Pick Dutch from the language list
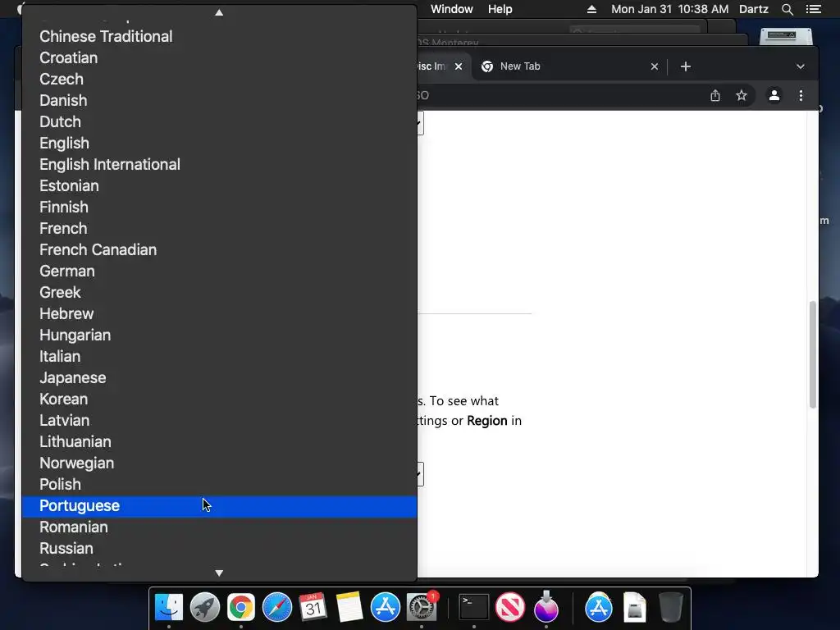840x630 pixels. 219,122
